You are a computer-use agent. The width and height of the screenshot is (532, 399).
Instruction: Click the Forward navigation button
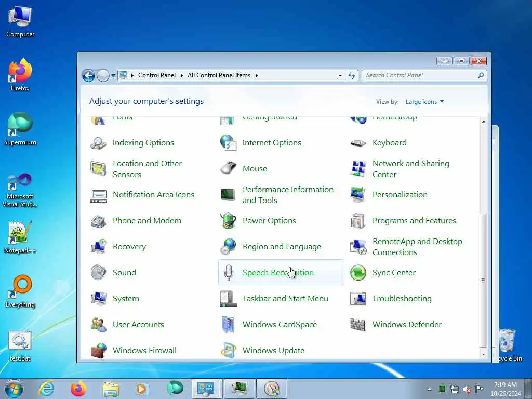tap(103, 75)
